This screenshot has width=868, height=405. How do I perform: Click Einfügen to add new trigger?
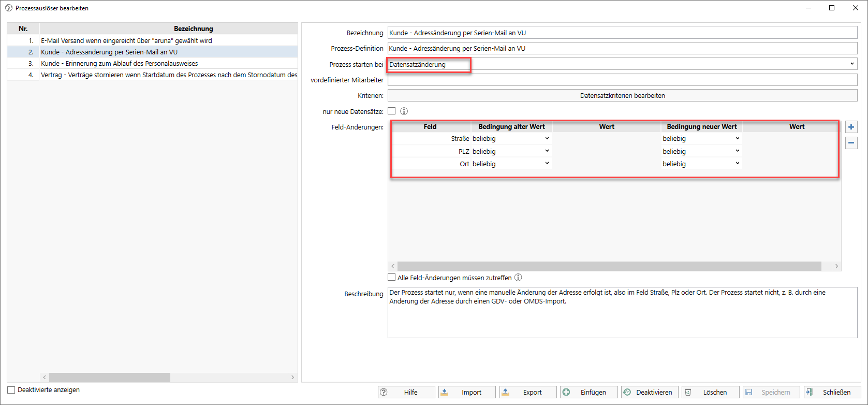[x=589, y=392]
